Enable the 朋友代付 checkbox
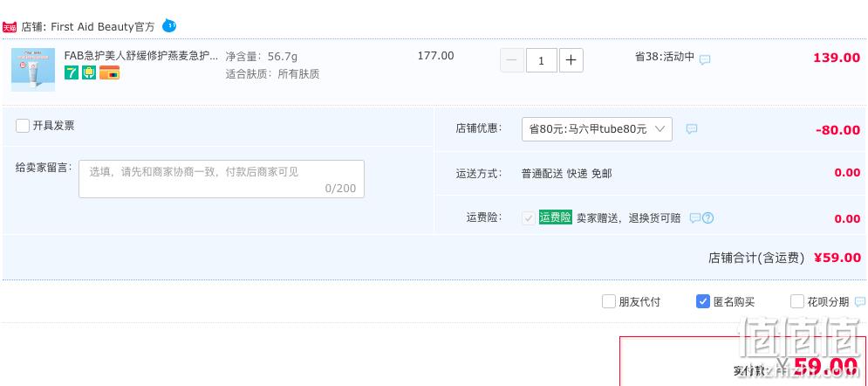 tap(609, 302)
